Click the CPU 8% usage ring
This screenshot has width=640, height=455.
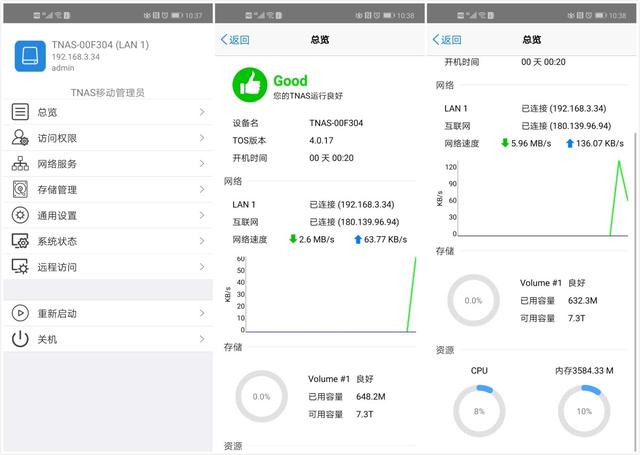coord(479,411)
